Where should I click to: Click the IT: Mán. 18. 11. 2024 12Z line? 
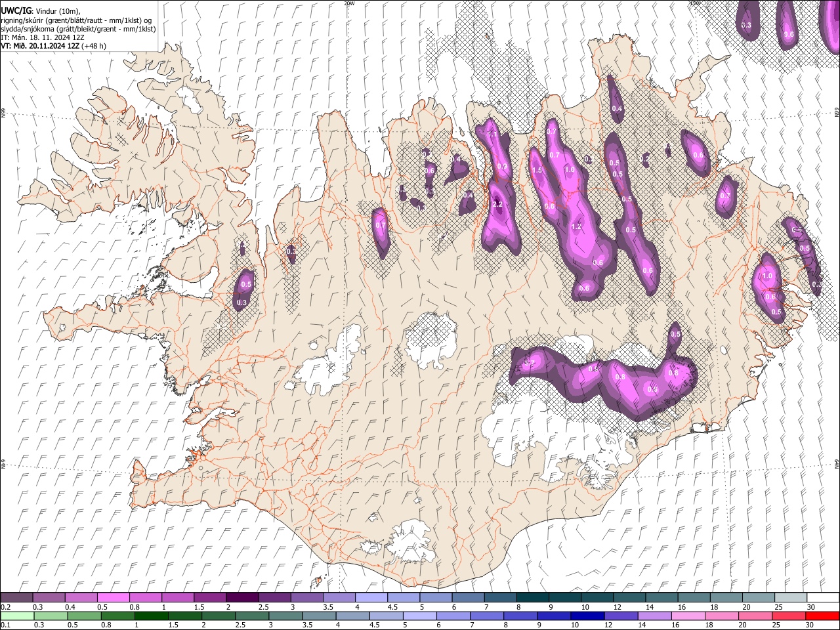click(43, 37)
